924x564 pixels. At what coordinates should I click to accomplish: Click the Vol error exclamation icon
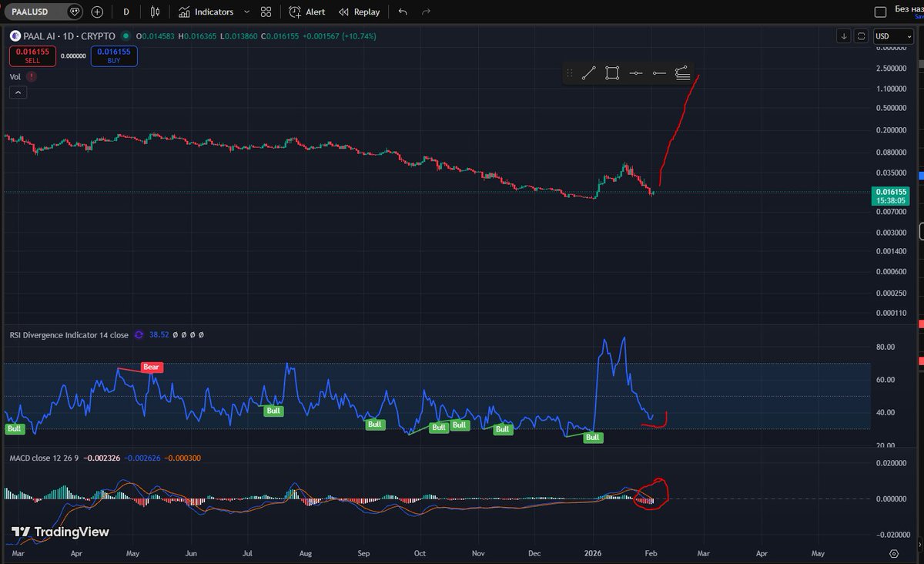(x=31, y=76)
